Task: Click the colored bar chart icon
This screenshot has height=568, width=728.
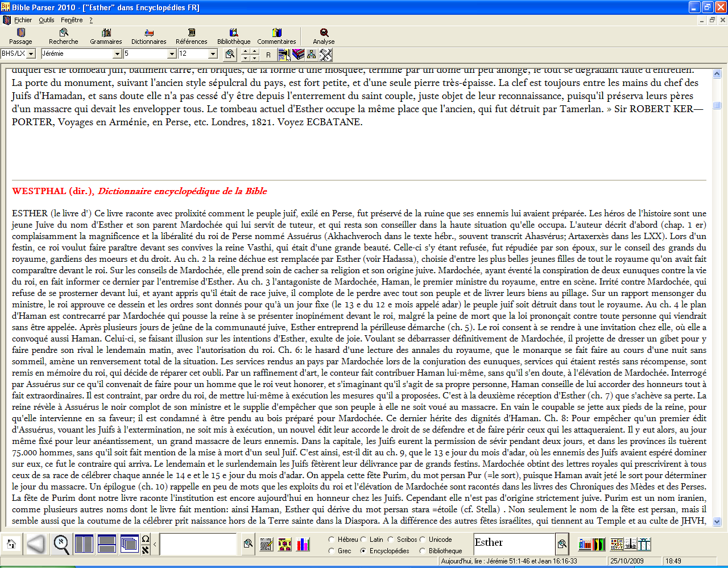Action: (x=303, y=545)
